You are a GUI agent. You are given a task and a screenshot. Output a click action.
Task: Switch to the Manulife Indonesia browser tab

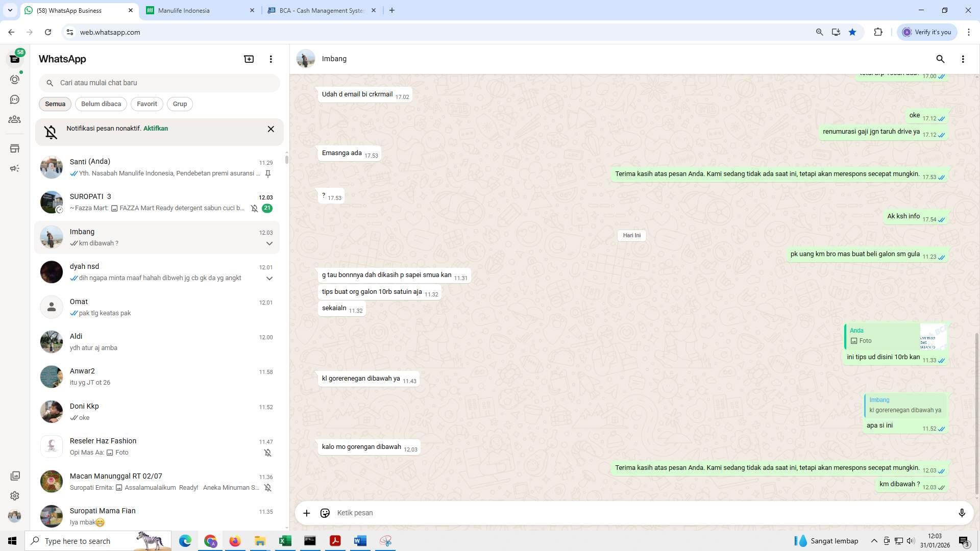click(x=184, y=10)
